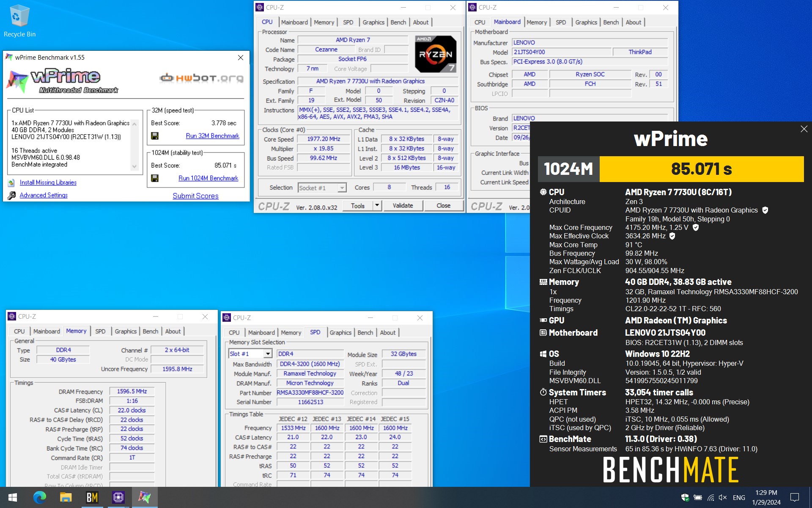Click the muted volume tray icon
Screen dimensions: 812x508
723,497
